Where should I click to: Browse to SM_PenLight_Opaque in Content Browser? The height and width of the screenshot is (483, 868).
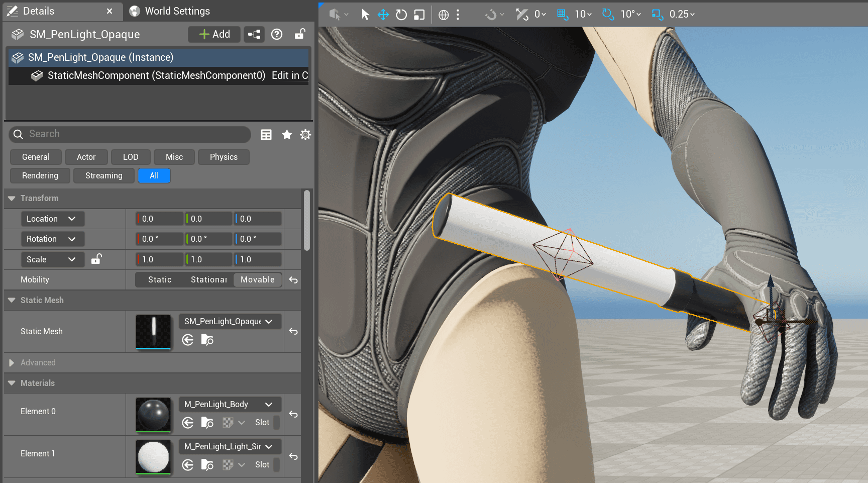(207, 340)
